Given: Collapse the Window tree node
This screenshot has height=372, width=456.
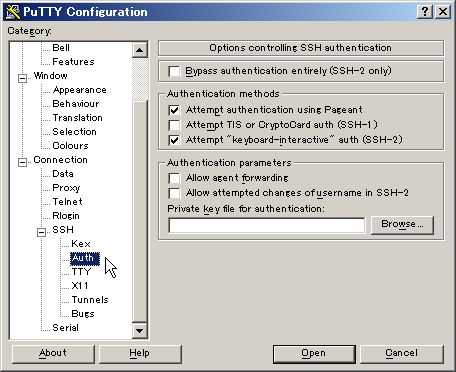Looking at the screenshot, I should point(22,78).
